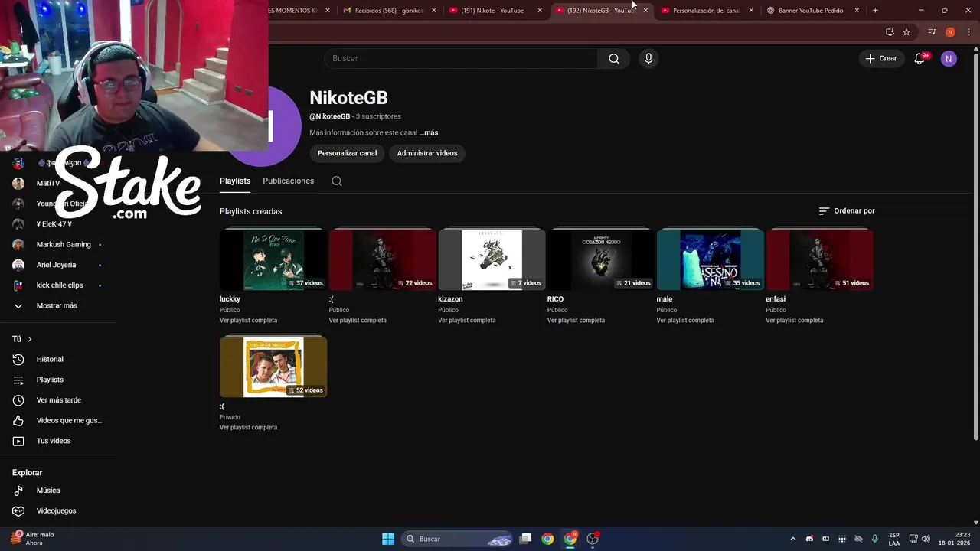The width and height of the screenshot is (980, 551).
Task: Open OBS Studio icon in taskbar
Action: [x=593, y=539]
